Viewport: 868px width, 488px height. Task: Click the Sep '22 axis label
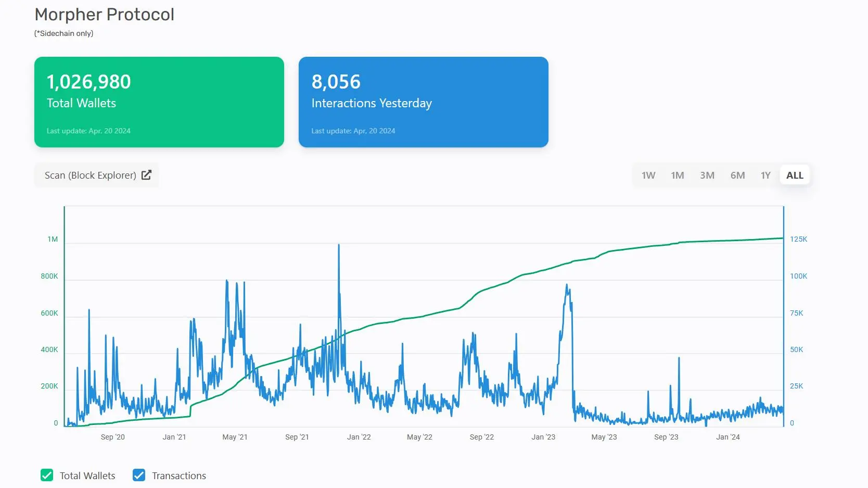pos(482,437)
